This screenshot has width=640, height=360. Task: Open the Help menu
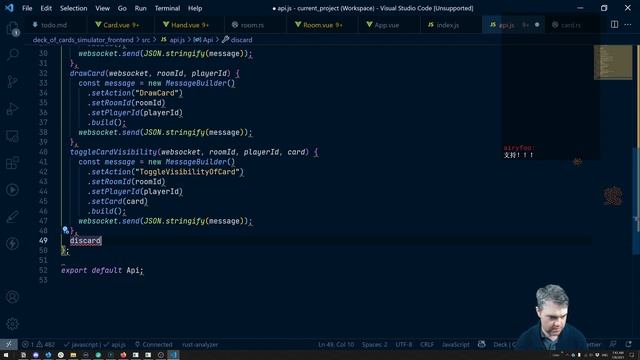click(195, 8)
